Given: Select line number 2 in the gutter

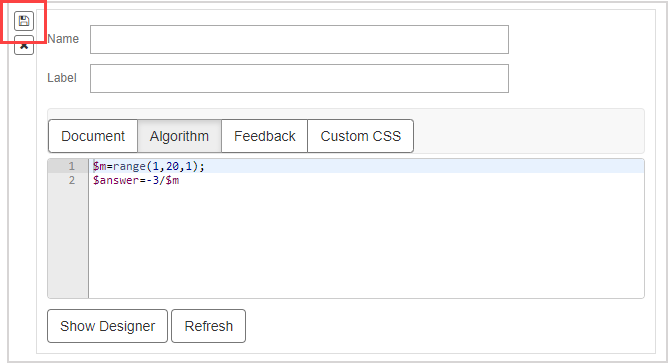Looking at the screenshot, I should click(x=72, y=180).
